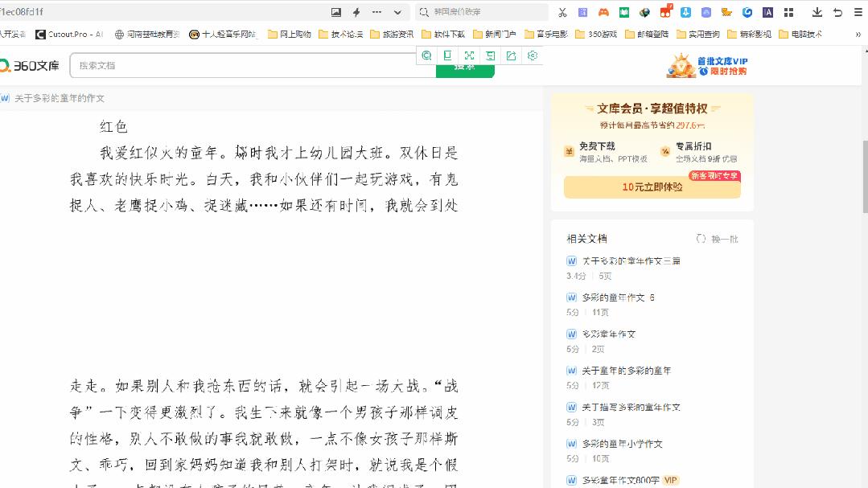Image resolution: width=868 pixels, height=488 pixels.
Task: Click the green 搜索 search button
Action: coord(465,71)
